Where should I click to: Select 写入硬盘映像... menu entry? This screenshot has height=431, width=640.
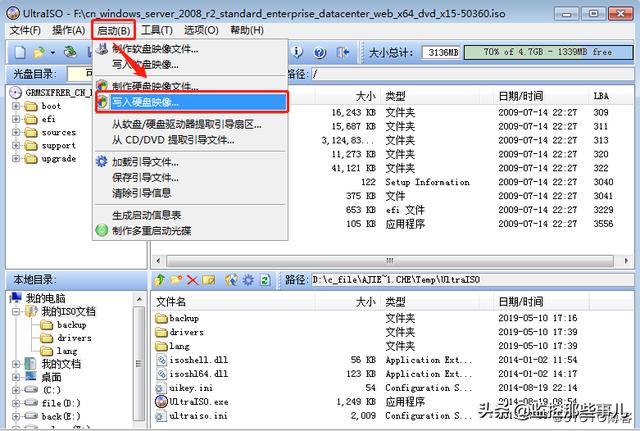190,102
